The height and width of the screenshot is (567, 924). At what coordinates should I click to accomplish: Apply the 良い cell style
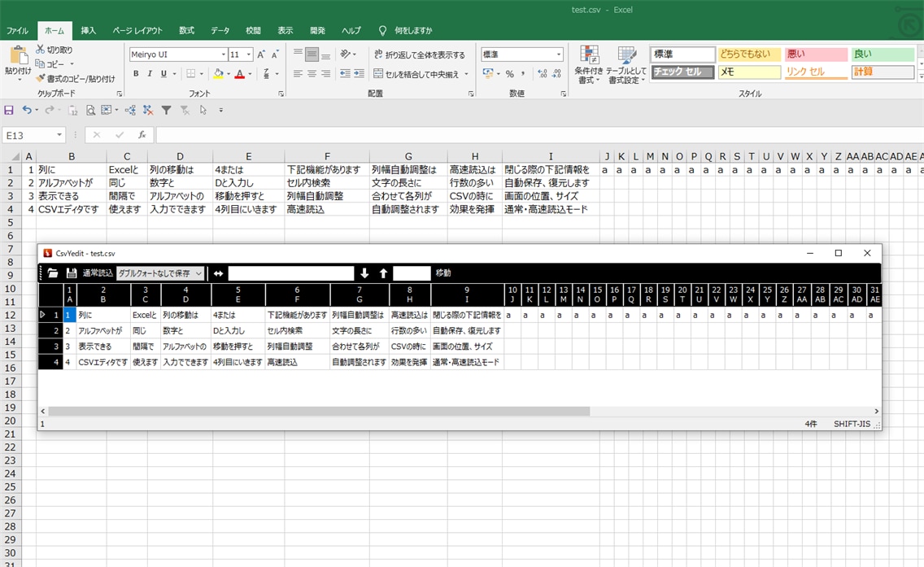point(883,55)
